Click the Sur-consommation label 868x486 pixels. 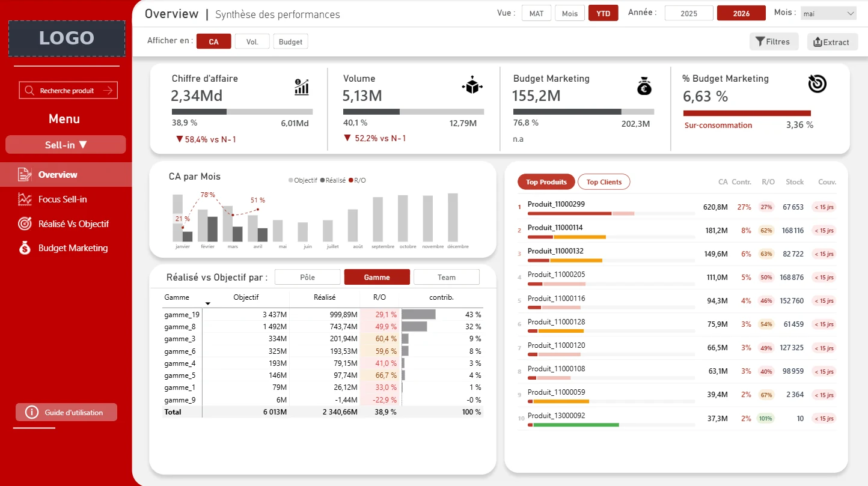coord(718,126)
